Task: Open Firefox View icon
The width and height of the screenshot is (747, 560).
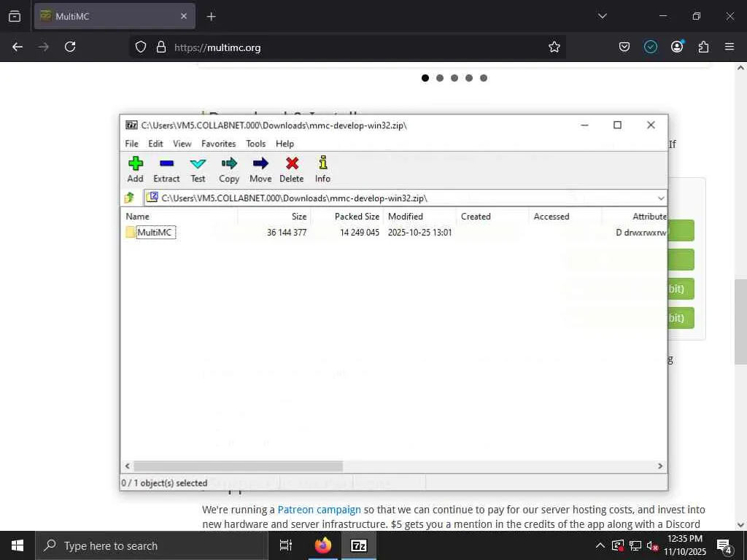Action: (x=15, y=16)
